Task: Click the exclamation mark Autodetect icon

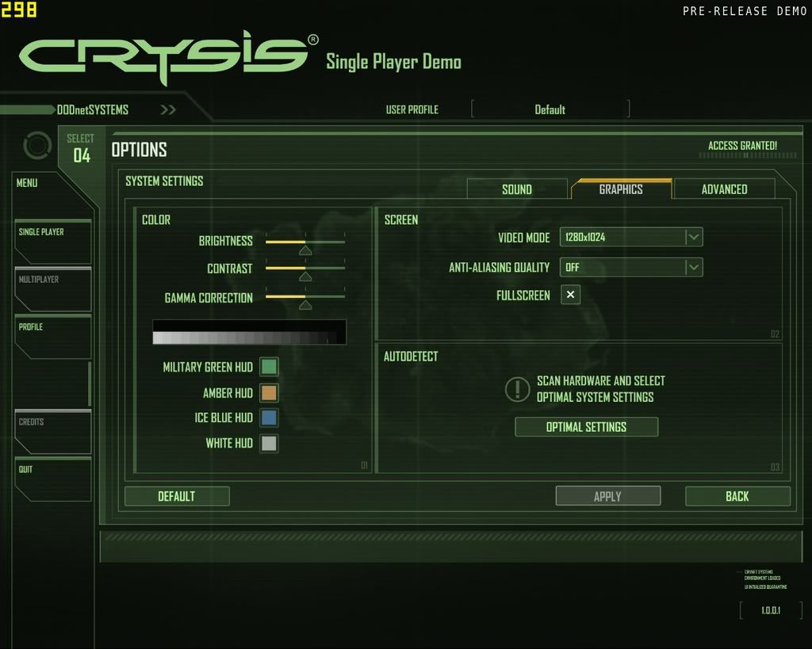Action: (517, 389)
